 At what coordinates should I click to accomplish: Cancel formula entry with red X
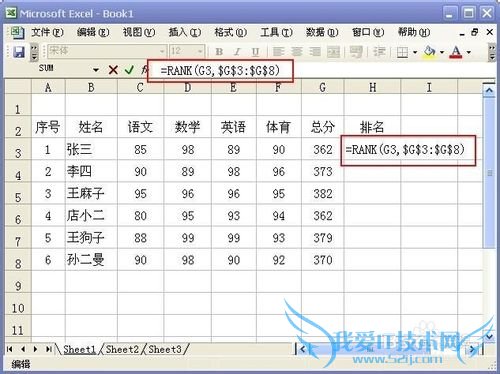coord(113,70)
